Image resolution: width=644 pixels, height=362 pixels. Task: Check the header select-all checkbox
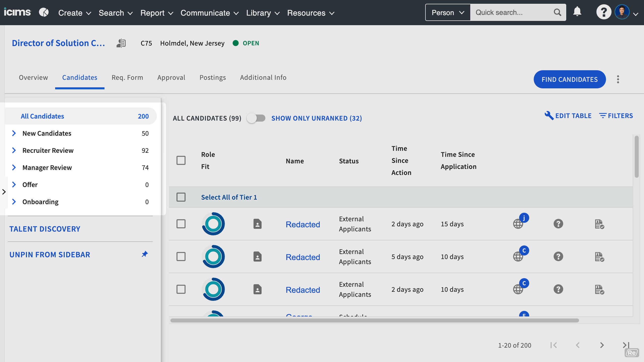(x=181, y=160)
